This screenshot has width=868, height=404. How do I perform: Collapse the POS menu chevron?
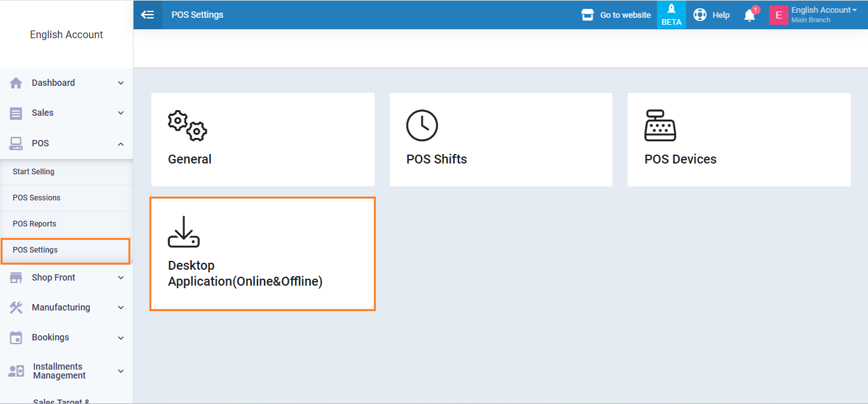(x=121, y=144)
